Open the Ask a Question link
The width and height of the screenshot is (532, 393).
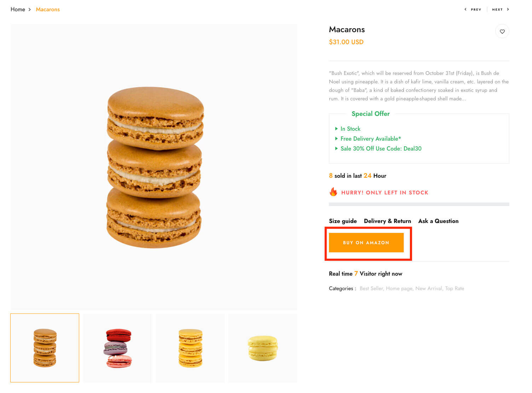(438, 221)
